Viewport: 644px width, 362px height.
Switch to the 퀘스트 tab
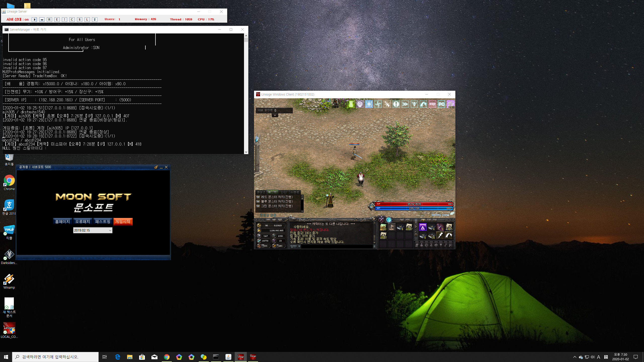pos(272,192)
